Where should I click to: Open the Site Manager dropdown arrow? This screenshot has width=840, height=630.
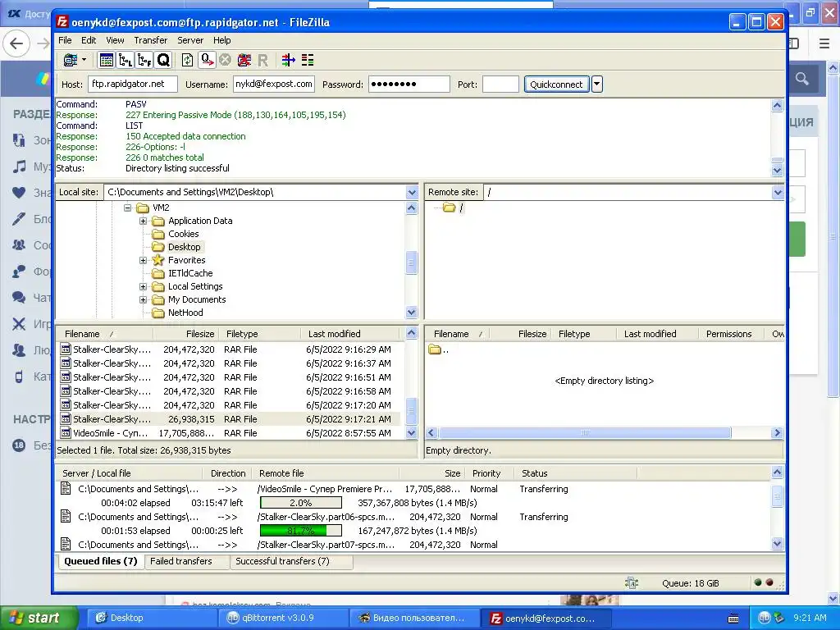coord(84,59)
